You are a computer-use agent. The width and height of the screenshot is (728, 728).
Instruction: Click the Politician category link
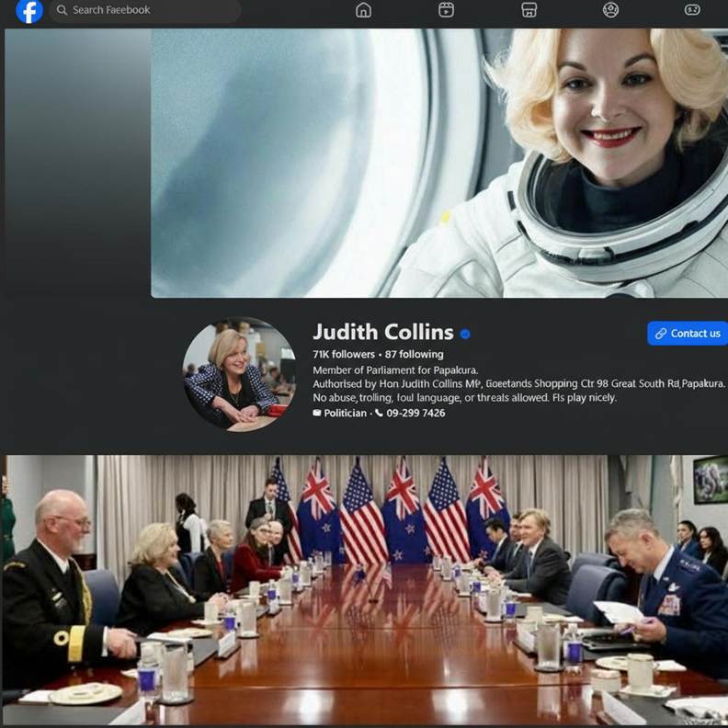coord(346,414)
